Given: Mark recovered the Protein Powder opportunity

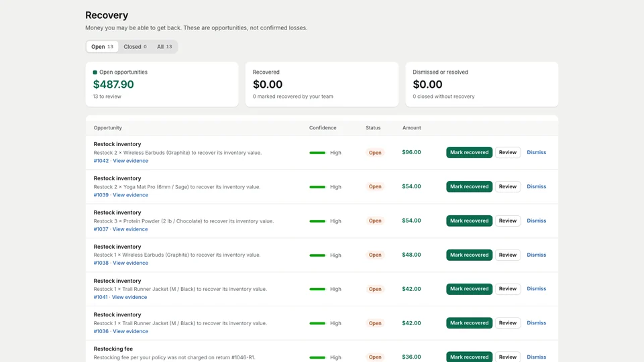Looking at the screenshot, I should [x=469, y=221].
